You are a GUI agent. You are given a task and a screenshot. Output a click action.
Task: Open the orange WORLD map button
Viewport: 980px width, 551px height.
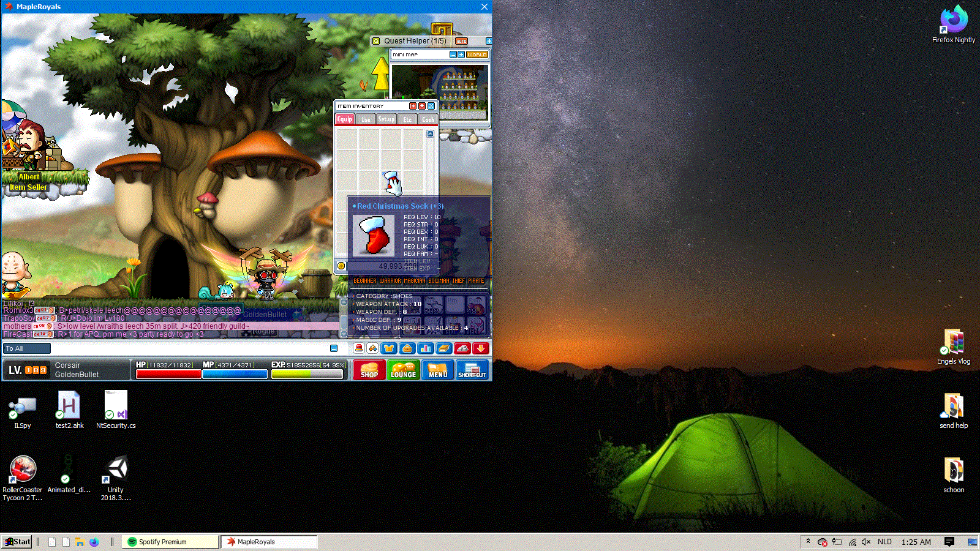pos(477,54)
